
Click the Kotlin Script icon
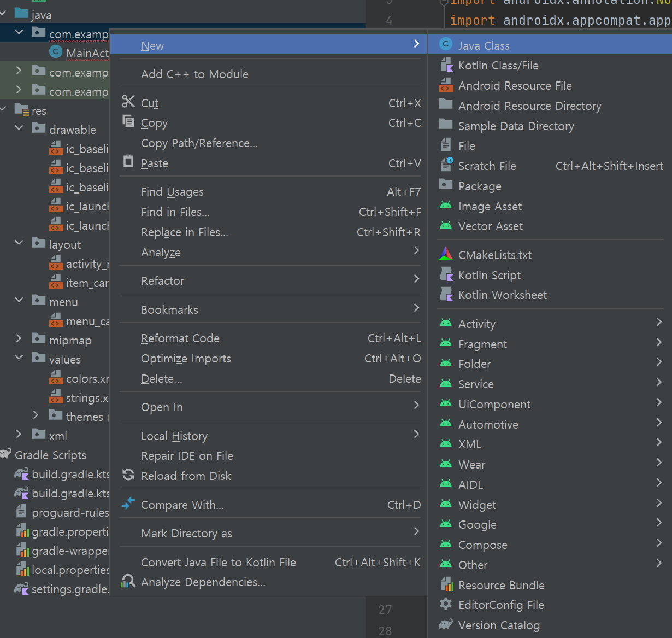tap(446, 274)
